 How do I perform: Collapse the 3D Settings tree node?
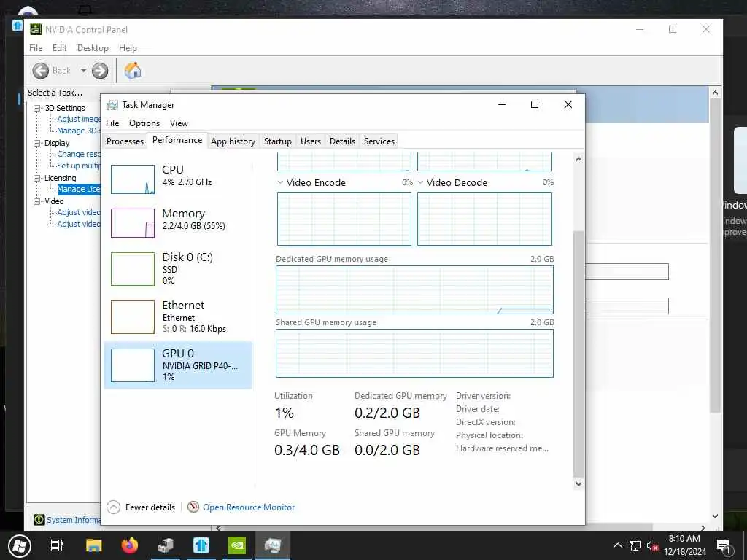click(x=36, y=108)
